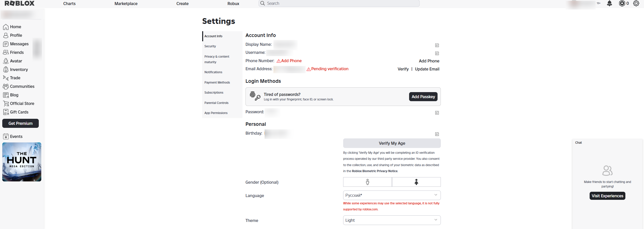Click the passkey fingerprint key icon
Screen dimensions: 644x229
click(x=255, y=96)
